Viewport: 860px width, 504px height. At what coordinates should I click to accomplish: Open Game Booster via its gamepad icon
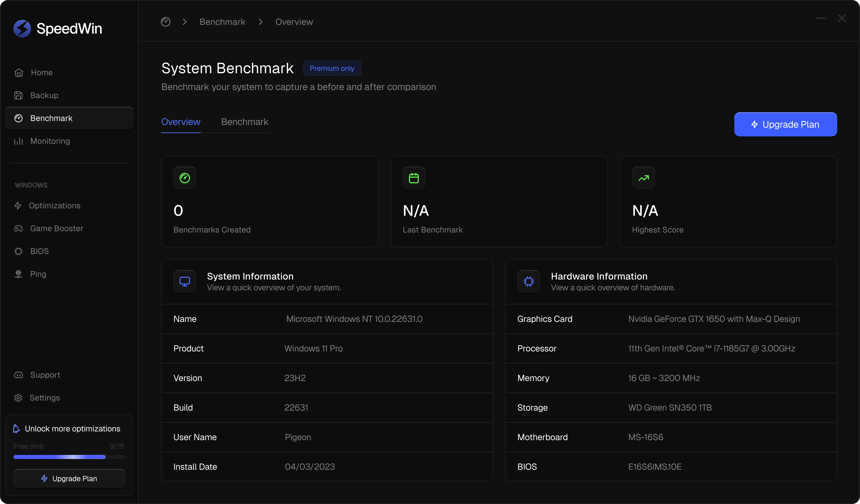point(19,228)
